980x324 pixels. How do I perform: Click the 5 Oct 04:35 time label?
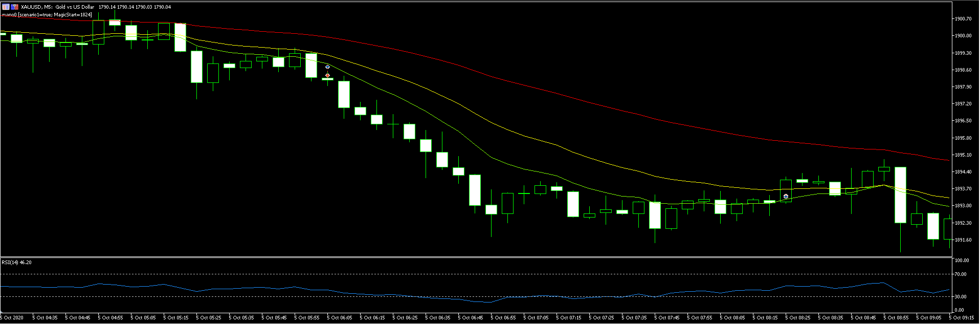(x=45, y=318)
